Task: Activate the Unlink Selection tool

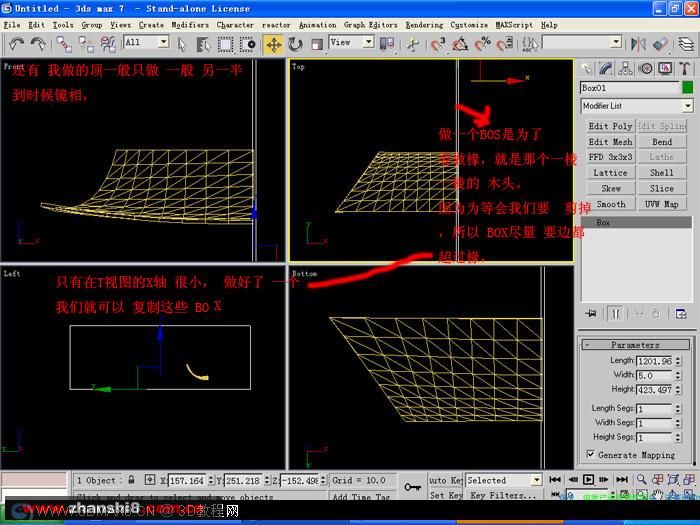Action: (86, 44)
